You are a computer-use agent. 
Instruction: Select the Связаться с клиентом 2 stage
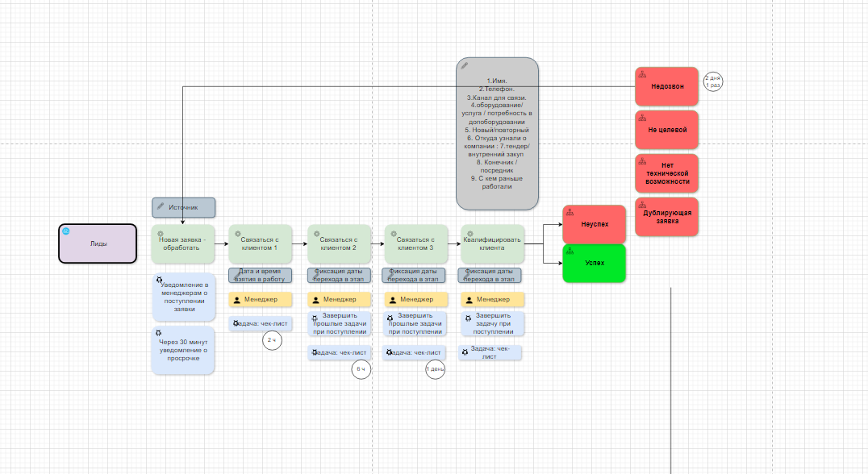pos(339,244)
